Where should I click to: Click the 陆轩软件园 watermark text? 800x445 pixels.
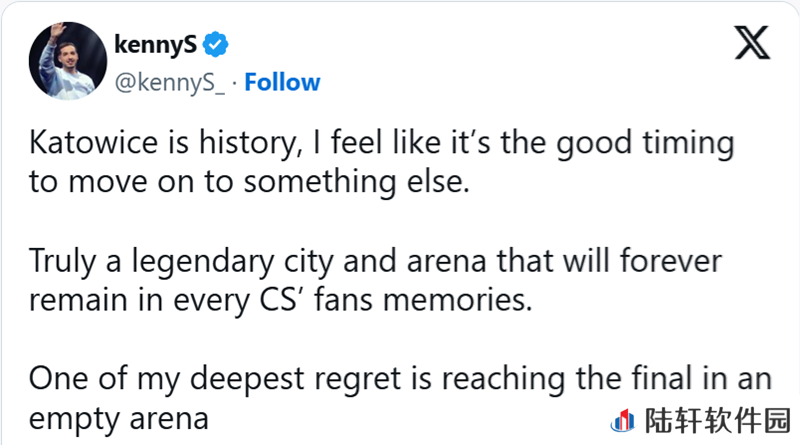[x=717, y=421]
